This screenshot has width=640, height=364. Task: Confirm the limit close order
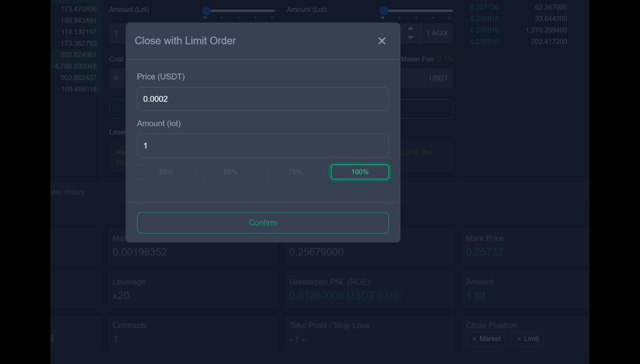pyautogui.click(x=262, y=222)
